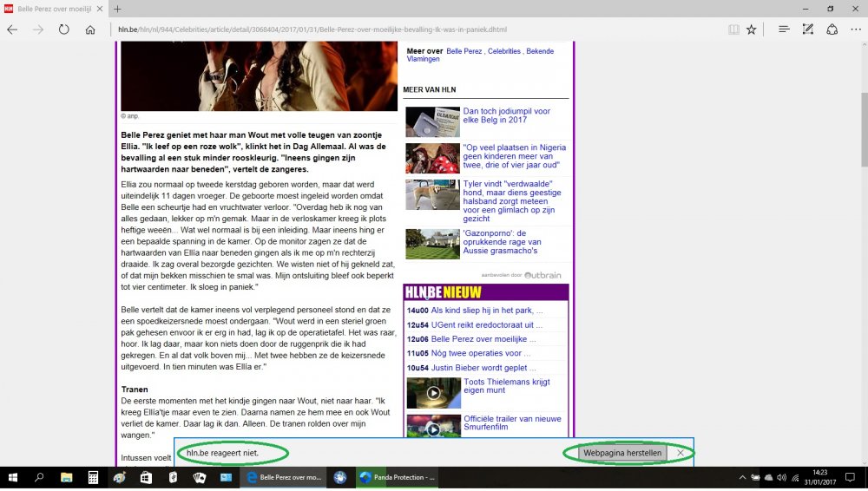Click Webpagina herstellen button
This screenshot has height=491, width=868.
(x=622, y=453)
